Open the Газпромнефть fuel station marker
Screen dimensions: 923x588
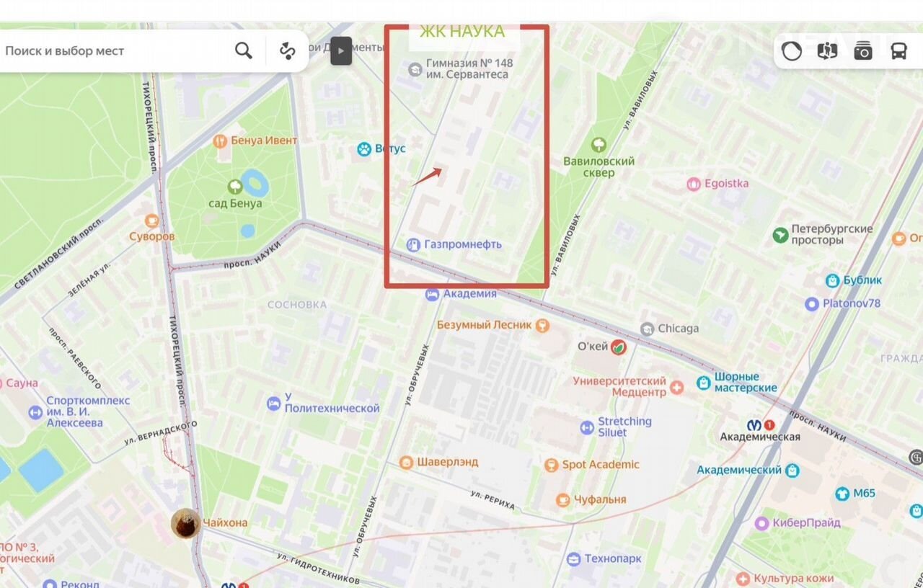(x=413, y=244)
